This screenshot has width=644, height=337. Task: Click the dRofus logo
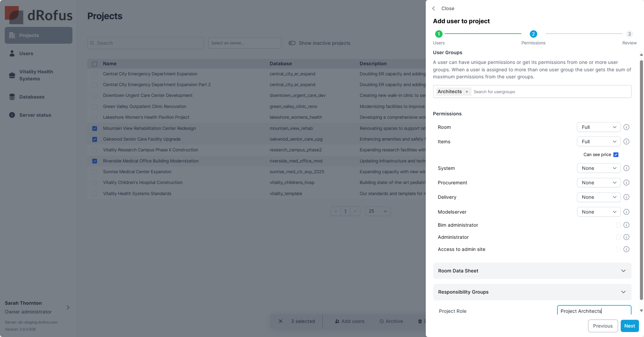(x=39, y=15)
